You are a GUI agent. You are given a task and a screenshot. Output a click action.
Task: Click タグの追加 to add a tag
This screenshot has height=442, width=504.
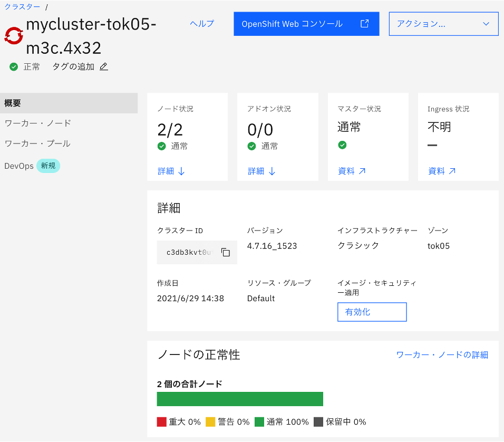coord(73,66)
